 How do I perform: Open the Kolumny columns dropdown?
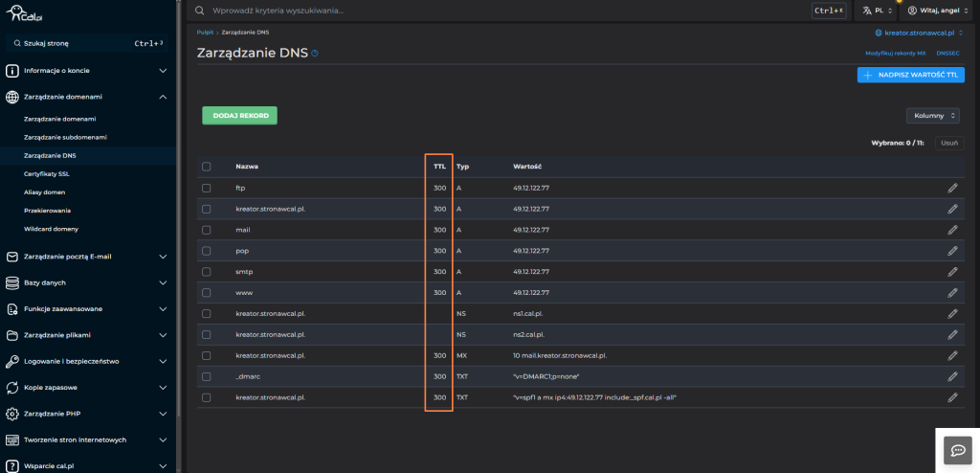[932, 116]
